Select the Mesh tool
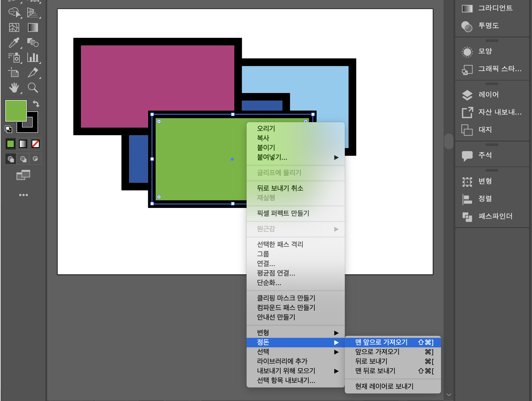The width and height of the screenshot is (532, 401). pos(14,27)
